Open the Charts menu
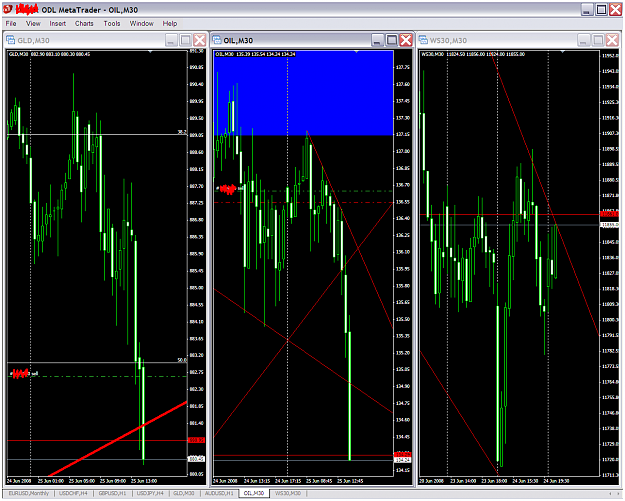 (x=84, y=24)
